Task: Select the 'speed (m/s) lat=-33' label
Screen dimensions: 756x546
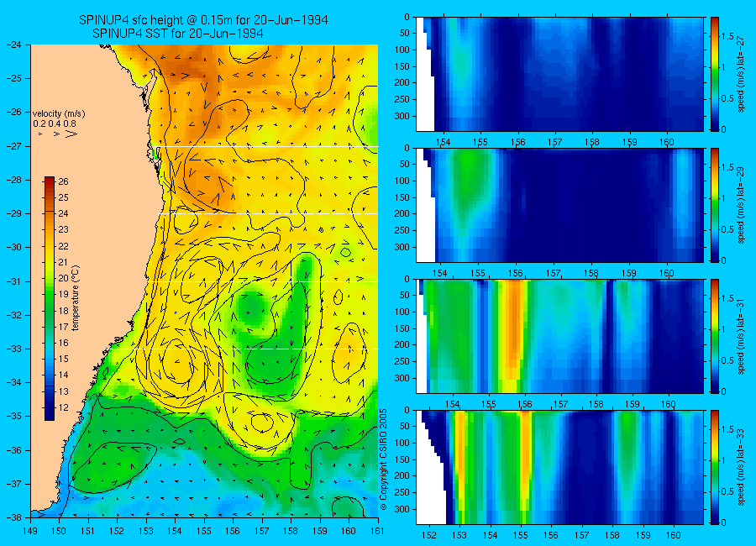Action: (x=742, y=467)
